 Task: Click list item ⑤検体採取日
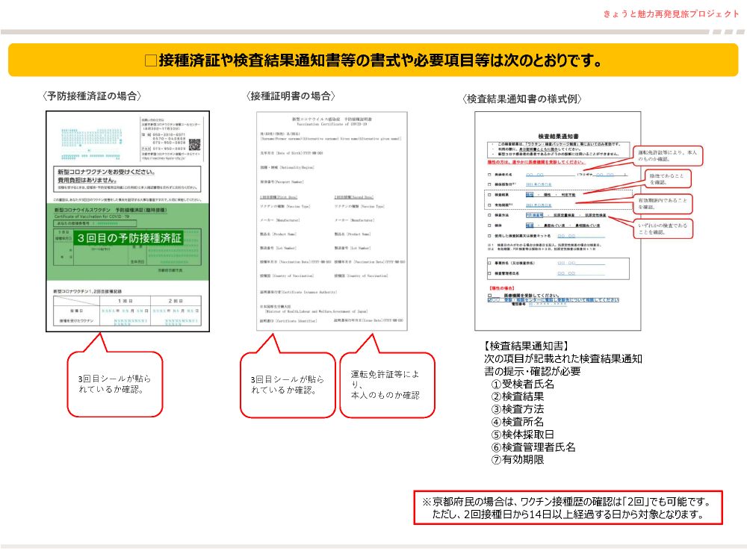(523, 435)
